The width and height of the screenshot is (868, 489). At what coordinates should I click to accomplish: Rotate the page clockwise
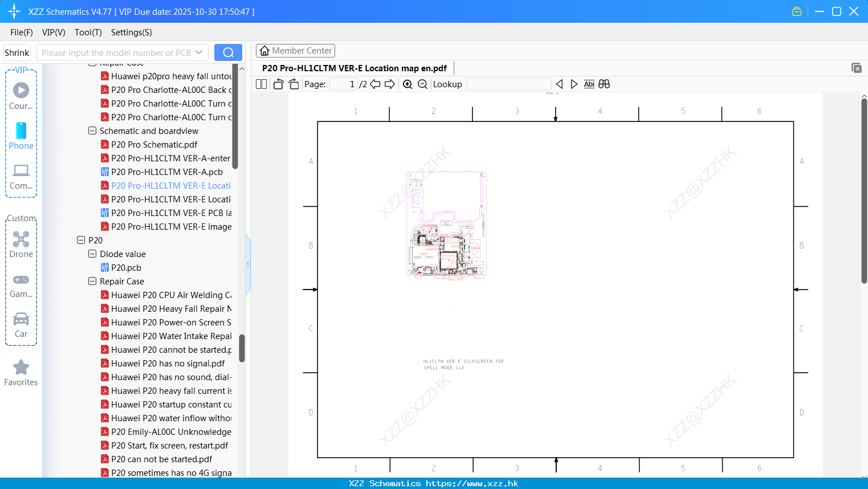tap(294, 84)
